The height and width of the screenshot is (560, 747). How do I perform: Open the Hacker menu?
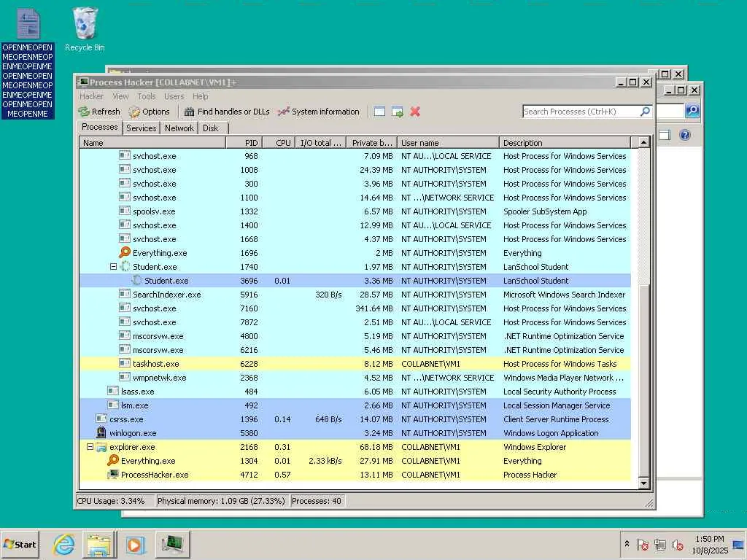point(91,96)
